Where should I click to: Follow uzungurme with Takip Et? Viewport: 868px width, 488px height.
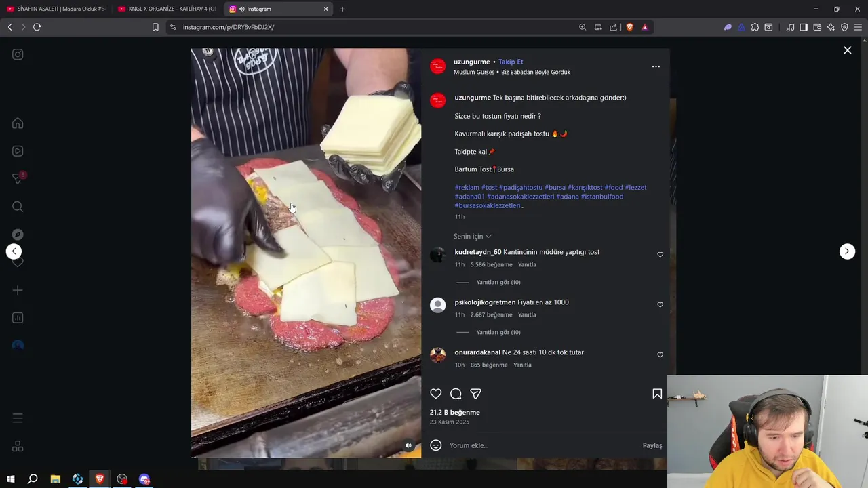coord(511,62)
